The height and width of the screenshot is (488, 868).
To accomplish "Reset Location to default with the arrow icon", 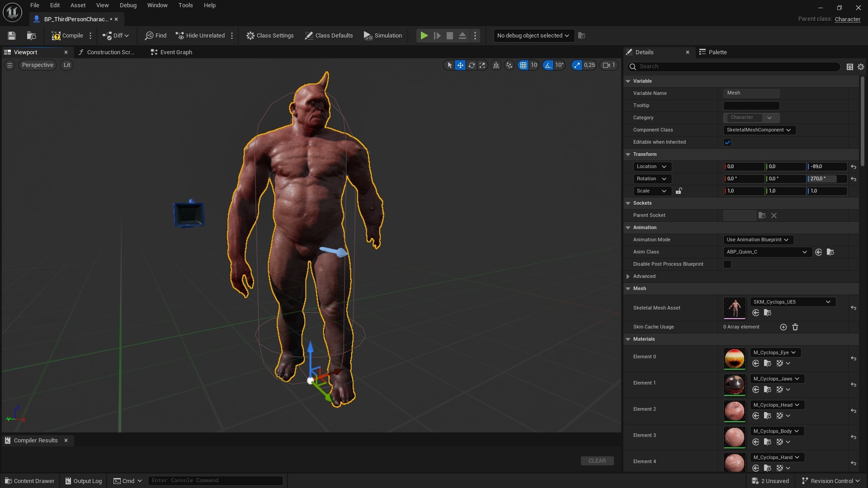I will click(x=854, y=167).
